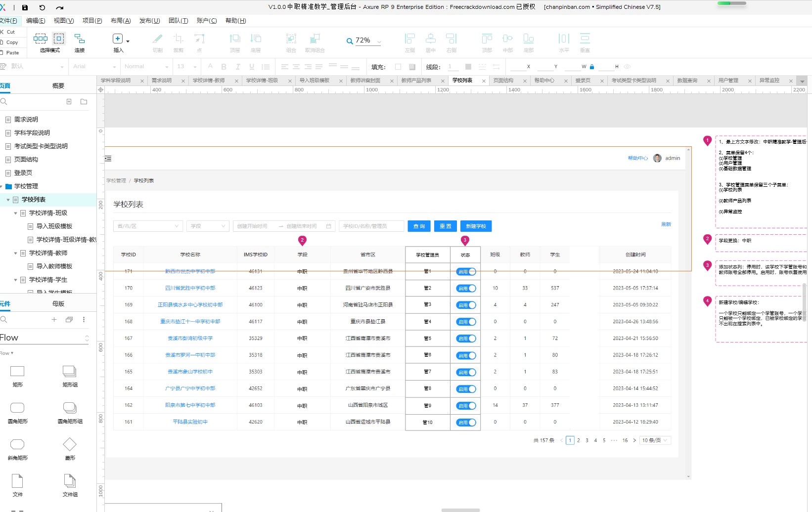Open the 编辑(E) menu

pyautogui.click(x=36, y=21)
